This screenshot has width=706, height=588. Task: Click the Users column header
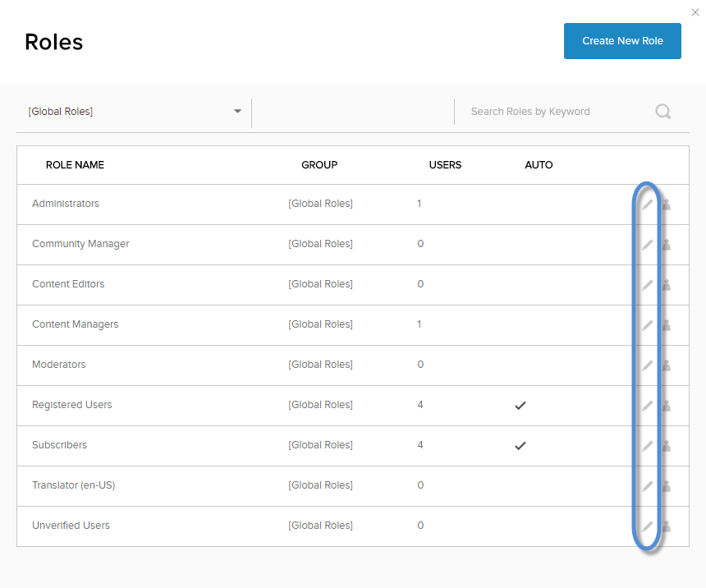coord(445,165)
